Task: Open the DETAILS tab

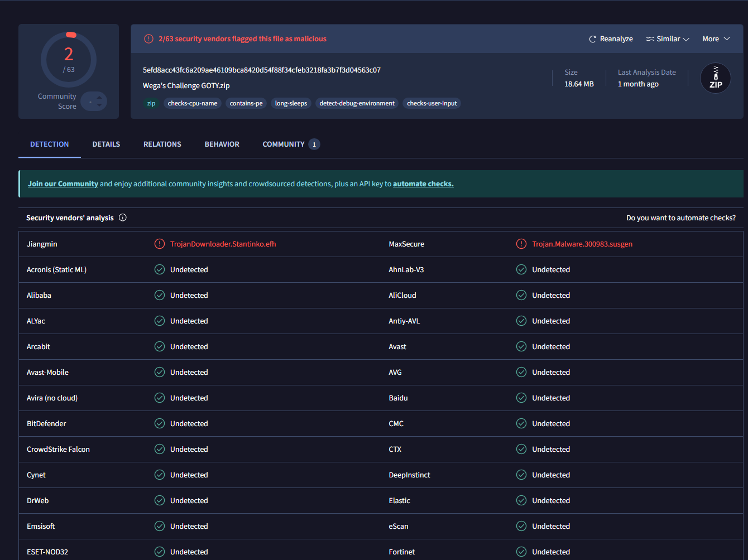Action: pyautogui.click(x=106, y=144)
